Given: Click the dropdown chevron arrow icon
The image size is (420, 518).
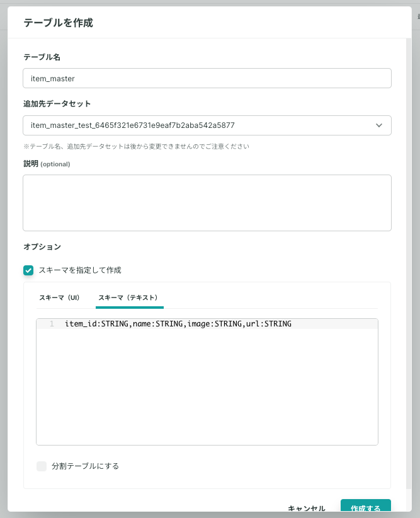Looking at the screenshot, I should 379,125.
